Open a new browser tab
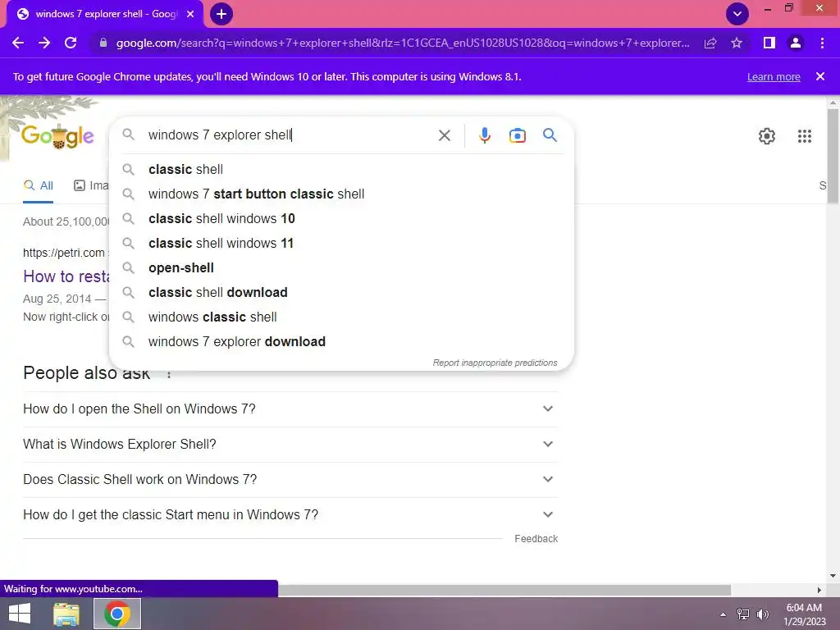The height and width of the screenshot is (630, 840). [x=221, y=14]
